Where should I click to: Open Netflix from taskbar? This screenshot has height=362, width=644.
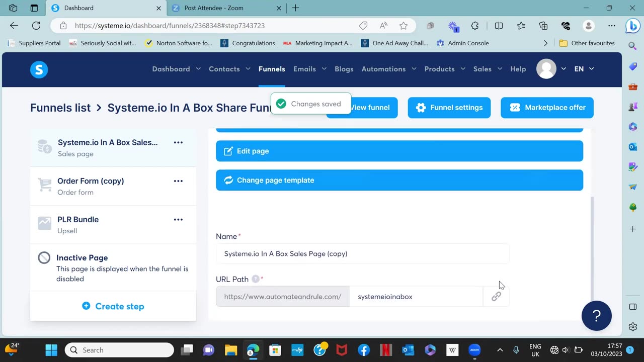pyautogui.click(x=386, y=350)
